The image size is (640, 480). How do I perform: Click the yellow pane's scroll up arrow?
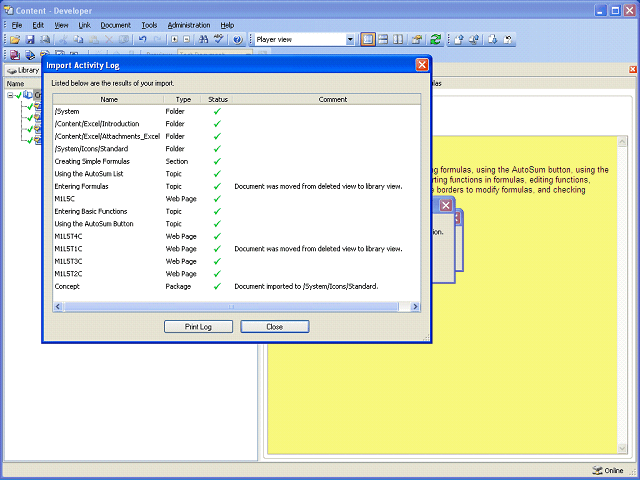pos(622,142)
